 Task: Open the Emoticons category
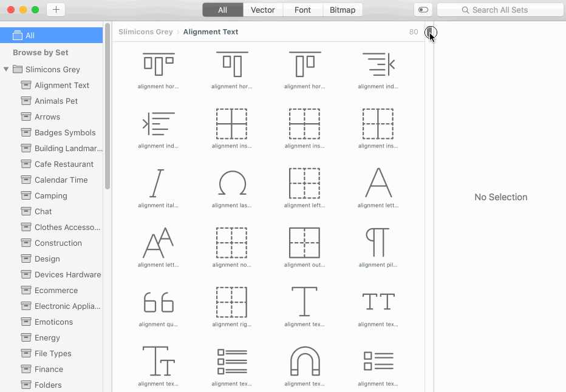pyautogui.click(x=53, y=322)
